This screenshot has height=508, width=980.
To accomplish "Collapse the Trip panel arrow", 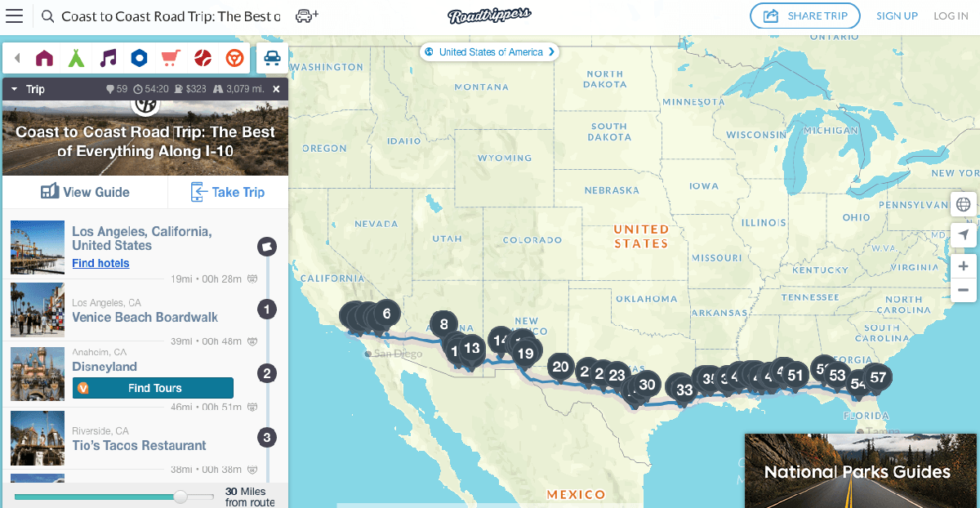I will tap(14, 89).
